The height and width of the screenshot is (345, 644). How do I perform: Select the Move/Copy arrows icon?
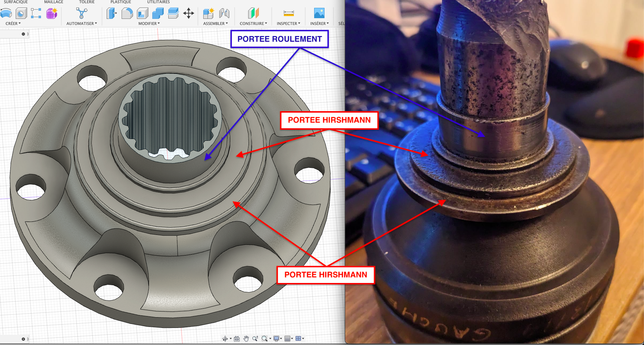click(x=189, y=14)
